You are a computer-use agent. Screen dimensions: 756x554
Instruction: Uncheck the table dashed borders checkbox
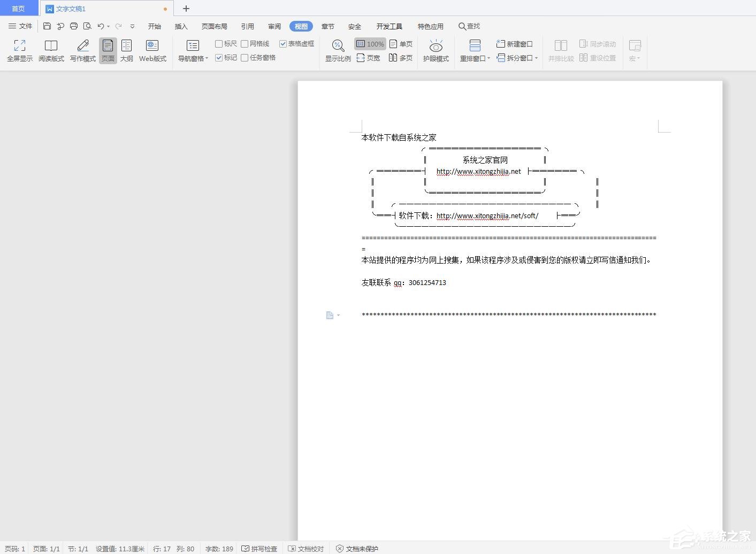coord(283,44)
